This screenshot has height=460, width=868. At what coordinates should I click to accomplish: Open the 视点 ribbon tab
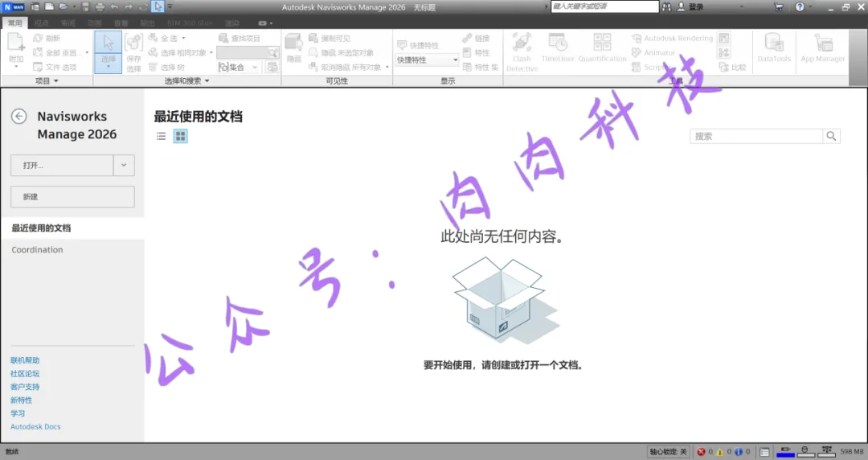42,23
